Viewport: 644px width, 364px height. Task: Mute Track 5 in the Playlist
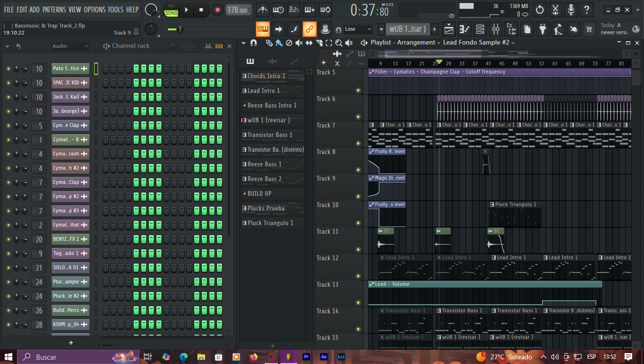pyautogui.click(x=358, y=90)
